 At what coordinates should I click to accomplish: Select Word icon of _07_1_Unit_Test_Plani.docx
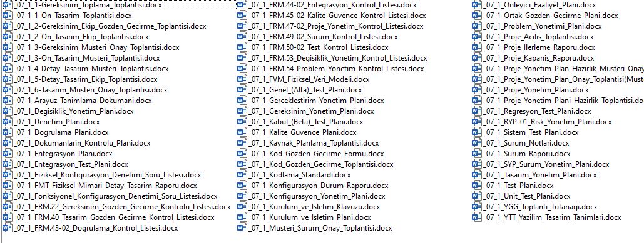click(x=477, y=196)
